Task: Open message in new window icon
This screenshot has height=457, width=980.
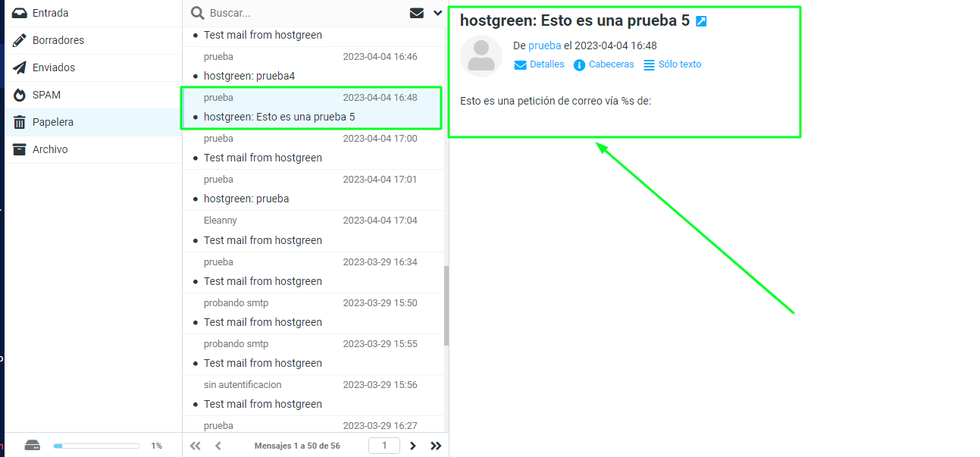Action: click(x=701, y=21)
